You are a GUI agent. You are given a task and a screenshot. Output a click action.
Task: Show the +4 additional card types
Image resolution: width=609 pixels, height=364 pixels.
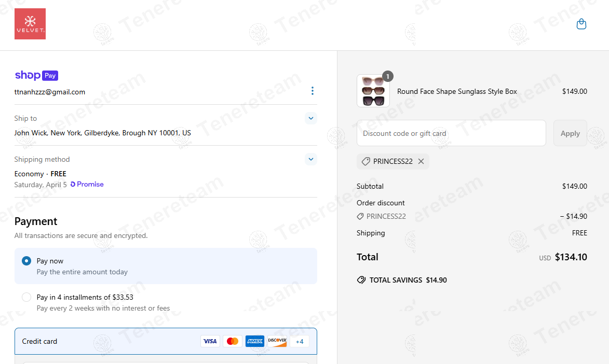300,342
